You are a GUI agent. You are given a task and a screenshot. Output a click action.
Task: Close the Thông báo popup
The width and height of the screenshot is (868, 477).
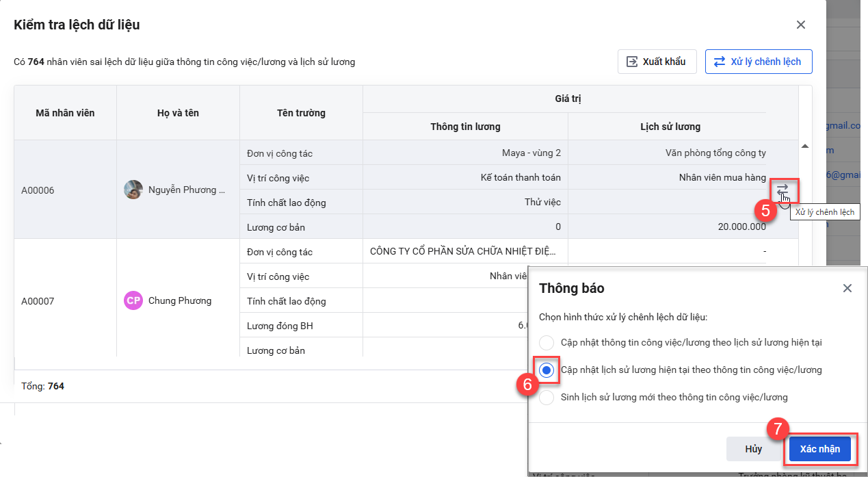click(x=847, y=288)
